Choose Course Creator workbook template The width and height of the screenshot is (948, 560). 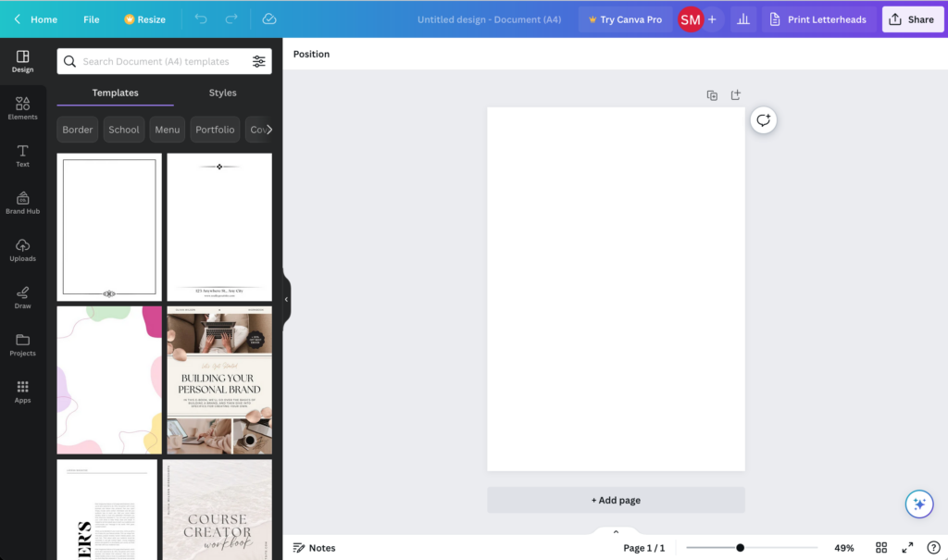(217, 510)
